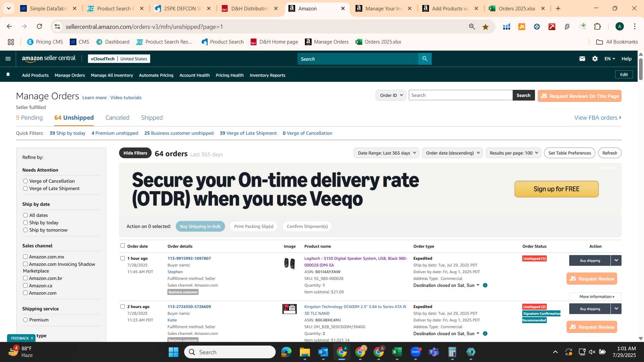Image resolution: width=644 pixels, height=362 pixels.
Task: Open the Manage All Inventory menu item
Action: pyautogui.click(x=112, y=75)
